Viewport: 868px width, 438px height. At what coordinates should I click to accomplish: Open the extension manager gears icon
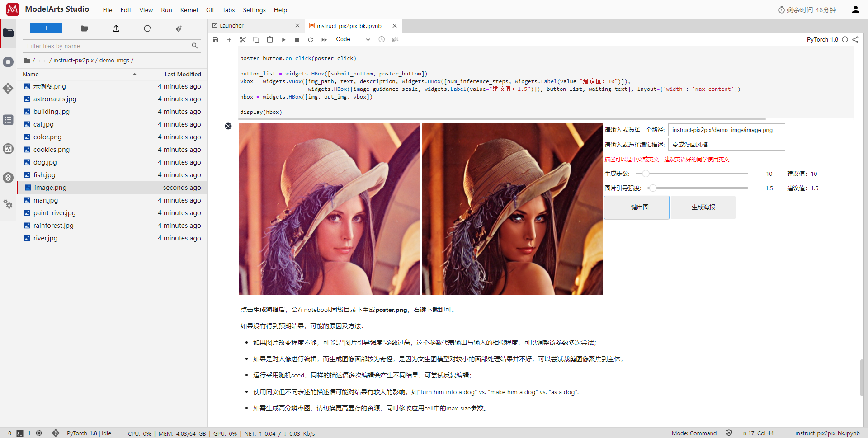coord(8,204)
